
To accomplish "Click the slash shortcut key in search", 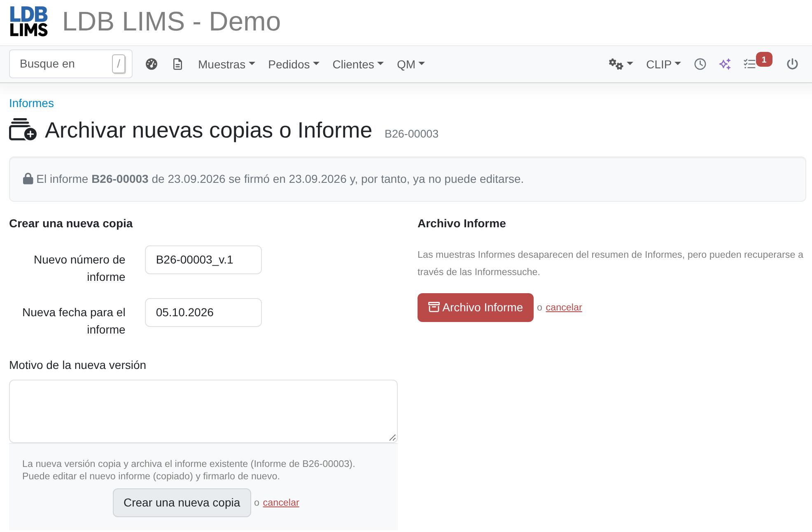I will tap(119, 64).
